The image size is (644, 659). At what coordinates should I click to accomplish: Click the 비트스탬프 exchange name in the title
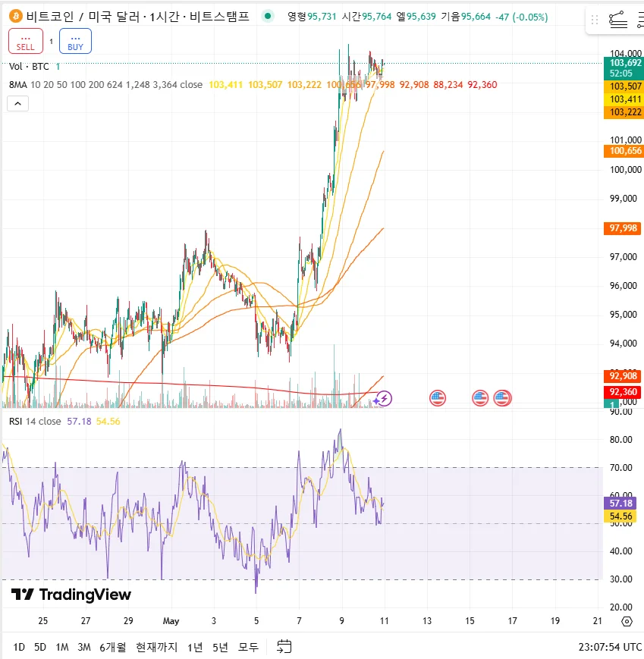click(x=219, y=17)
